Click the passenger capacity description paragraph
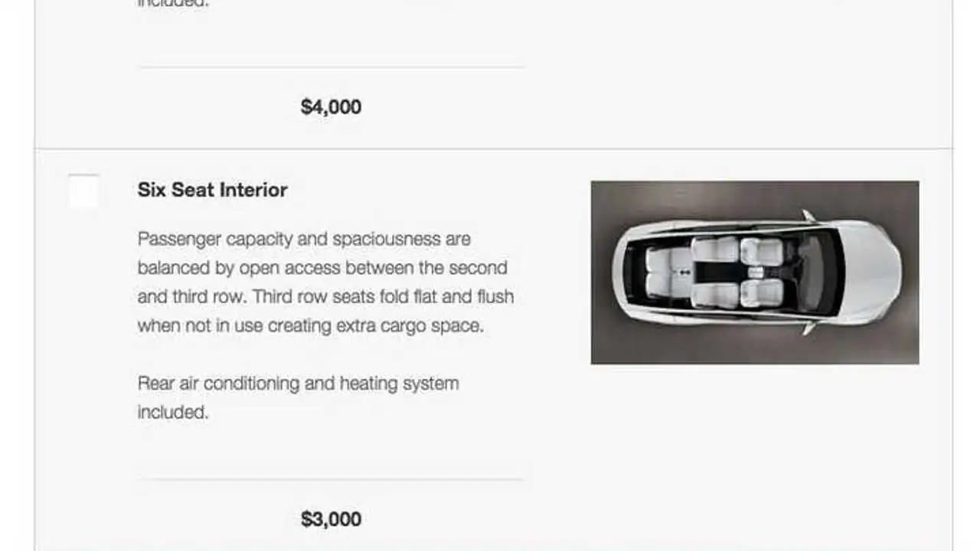 326,282
